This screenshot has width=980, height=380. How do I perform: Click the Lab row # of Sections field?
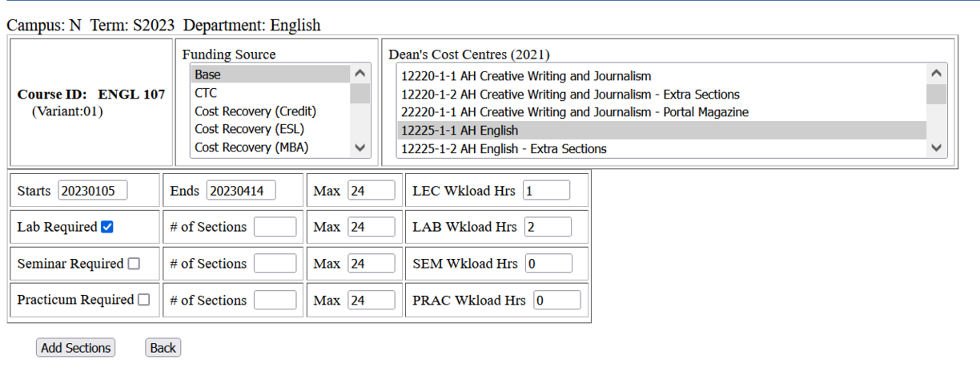coord(275,227)
